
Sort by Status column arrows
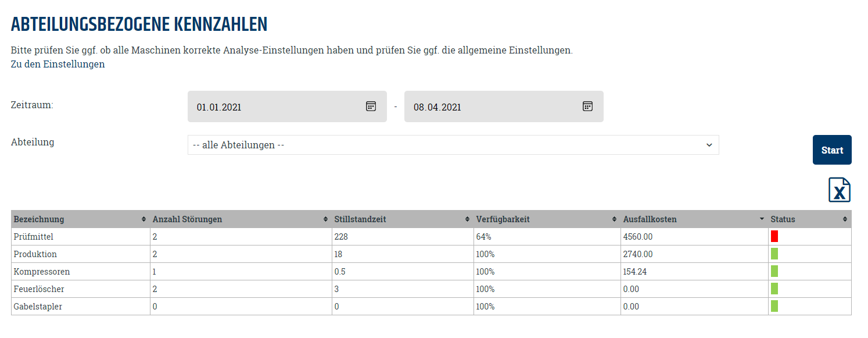pyautogui.click(x=845, y=219)
